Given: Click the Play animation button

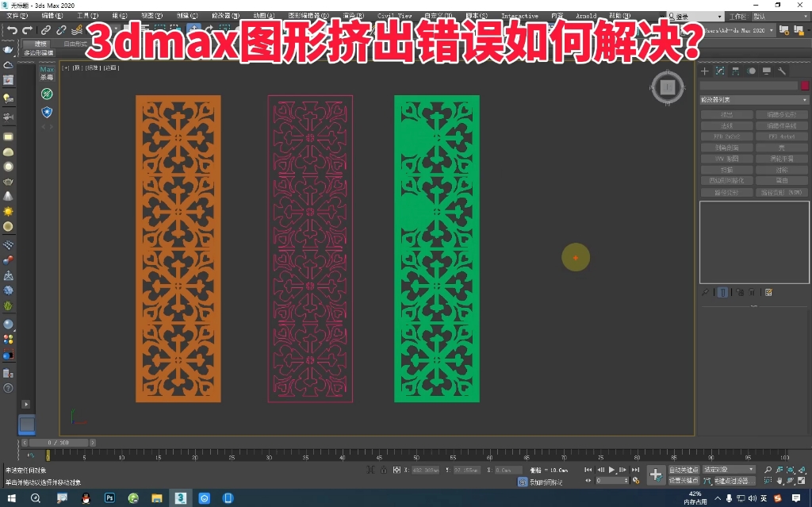Looking at the screenshot, I should pos(612,469).
